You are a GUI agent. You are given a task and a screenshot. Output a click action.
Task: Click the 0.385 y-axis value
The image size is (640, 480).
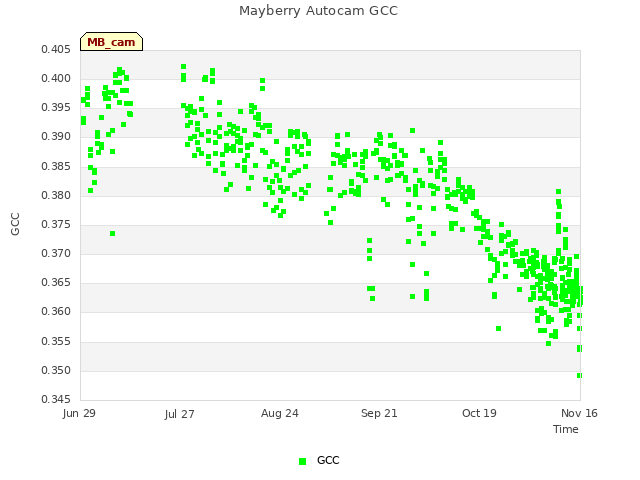[56, 166]
